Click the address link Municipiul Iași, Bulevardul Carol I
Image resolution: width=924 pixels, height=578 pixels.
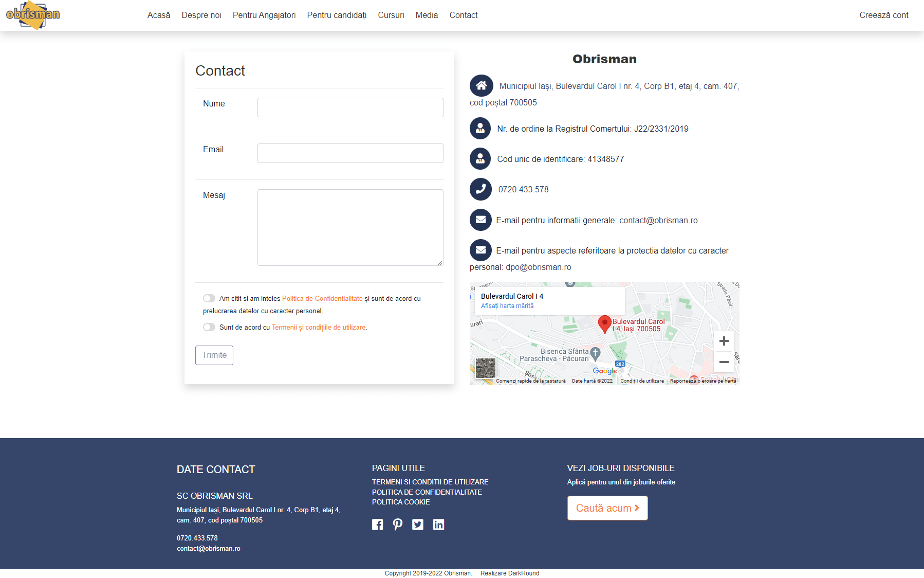604,94
